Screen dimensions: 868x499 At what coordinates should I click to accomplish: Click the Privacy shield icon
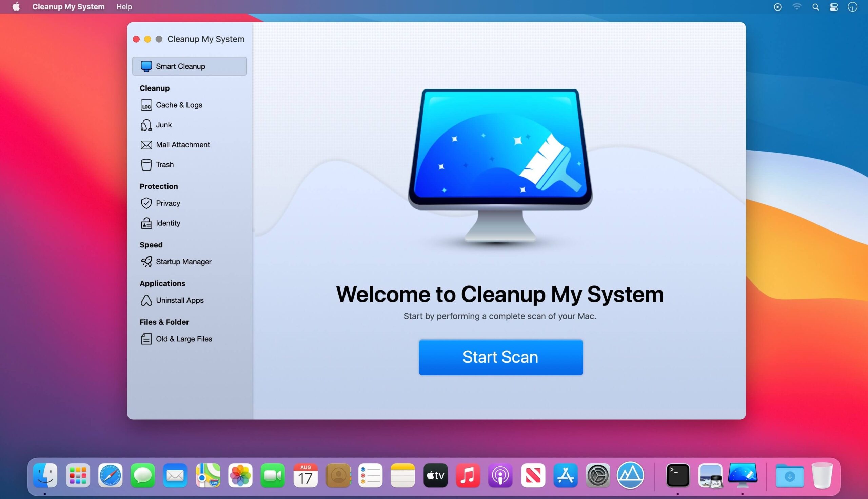146,203
